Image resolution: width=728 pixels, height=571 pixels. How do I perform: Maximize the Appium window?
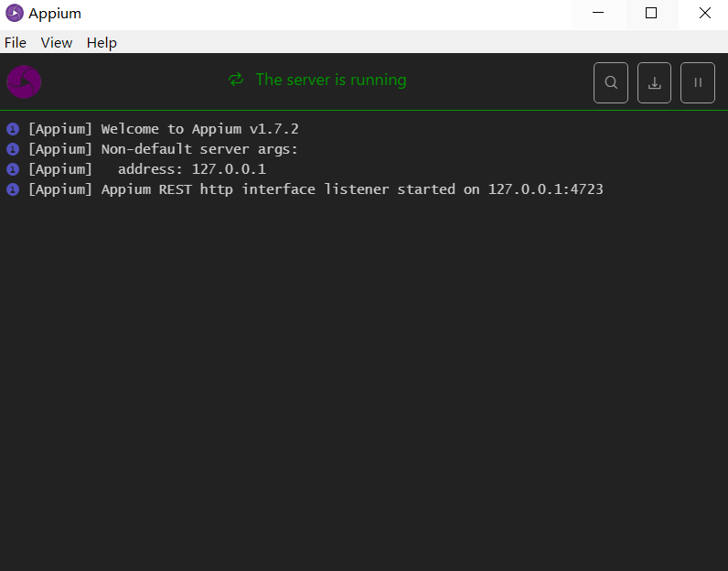tap(651, 14)
